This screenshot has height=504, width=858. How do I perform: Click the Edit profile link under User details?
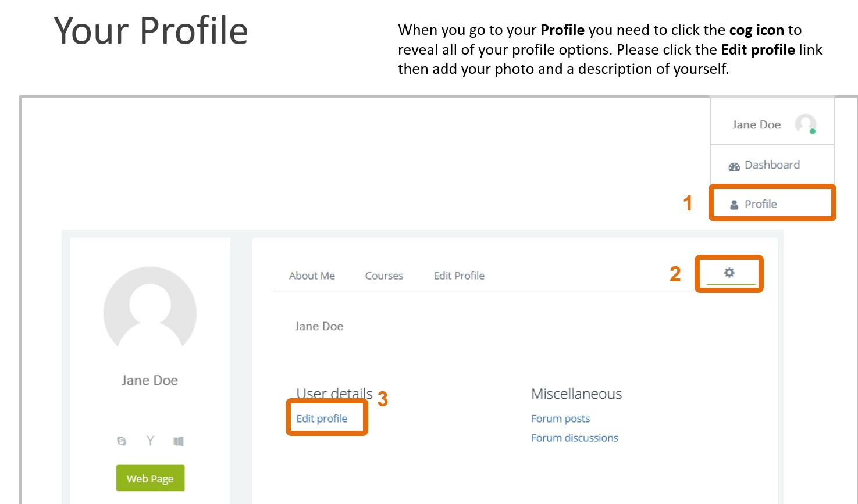point(322,419)
